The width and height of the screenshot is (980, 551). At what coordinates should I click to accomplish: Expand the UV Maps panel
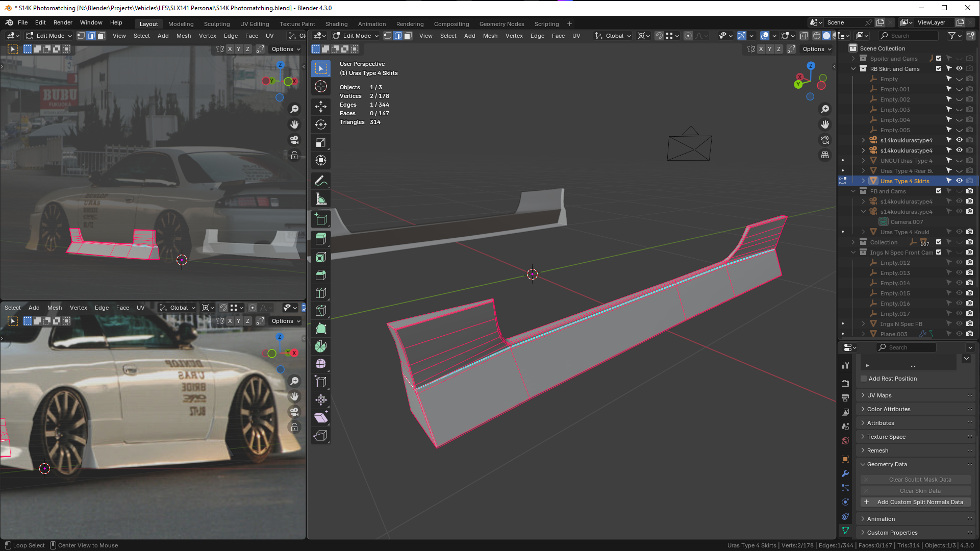tap(879, 395)
